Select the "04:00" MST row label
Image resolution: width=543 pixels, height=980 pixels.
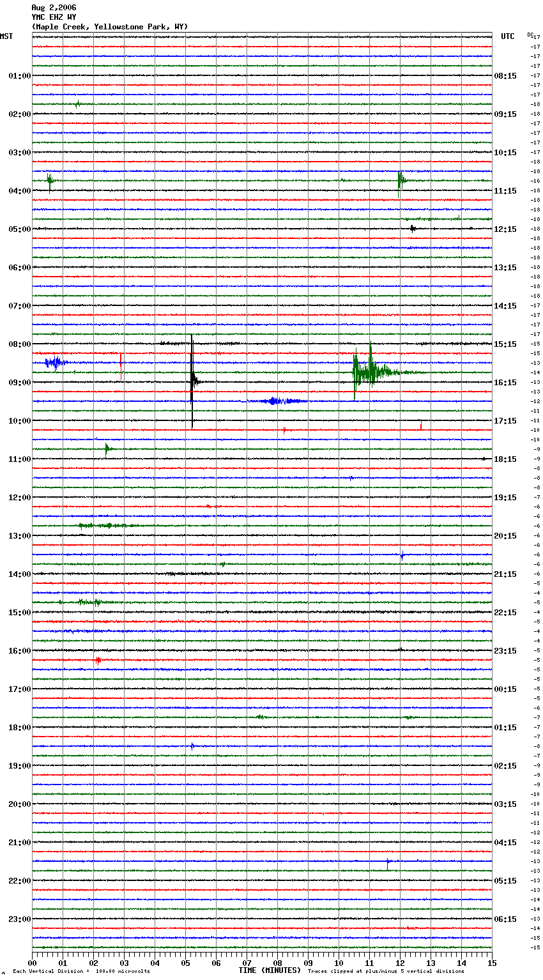click(x=20, y=191)
